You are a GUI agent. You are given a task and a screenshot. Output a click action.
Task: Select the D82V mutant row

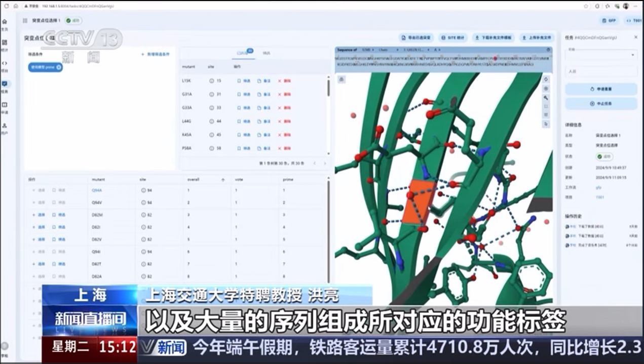coord(39,239)
